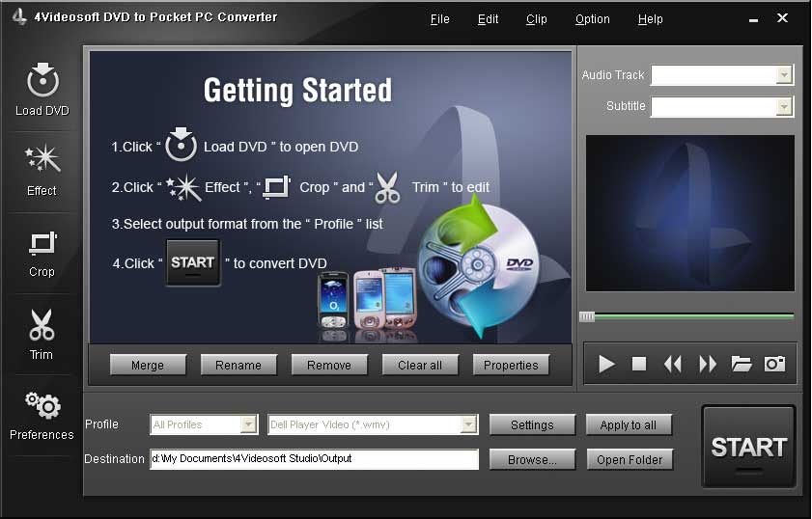Screen dimensions: 812x519
Task: Click the preview seek slider handle
Action: 587,316
